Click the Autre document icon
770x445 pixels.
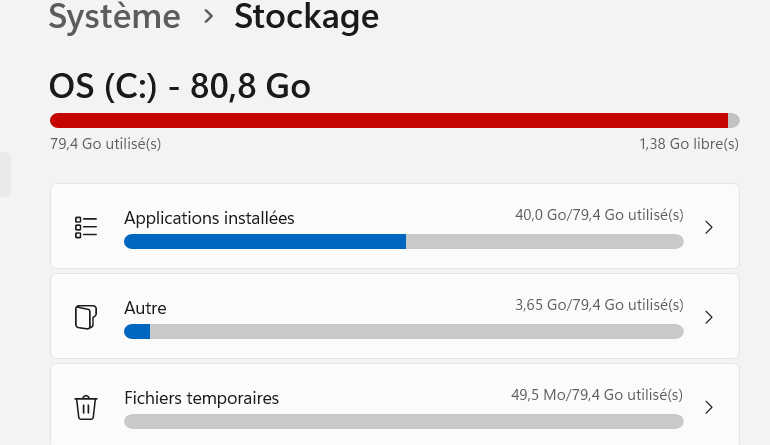[x=86, y=317]
